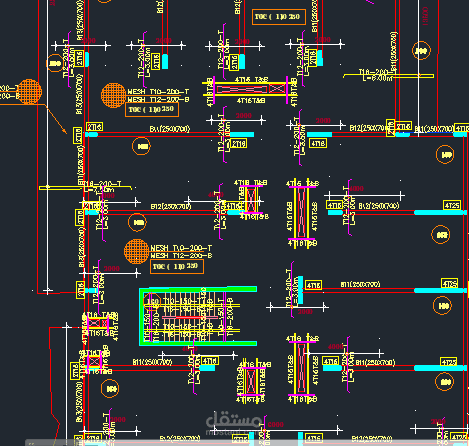Click the circled 150 tag inside the staircase
Viewport: 469px width, 446px height.
(x=152, y=301)
